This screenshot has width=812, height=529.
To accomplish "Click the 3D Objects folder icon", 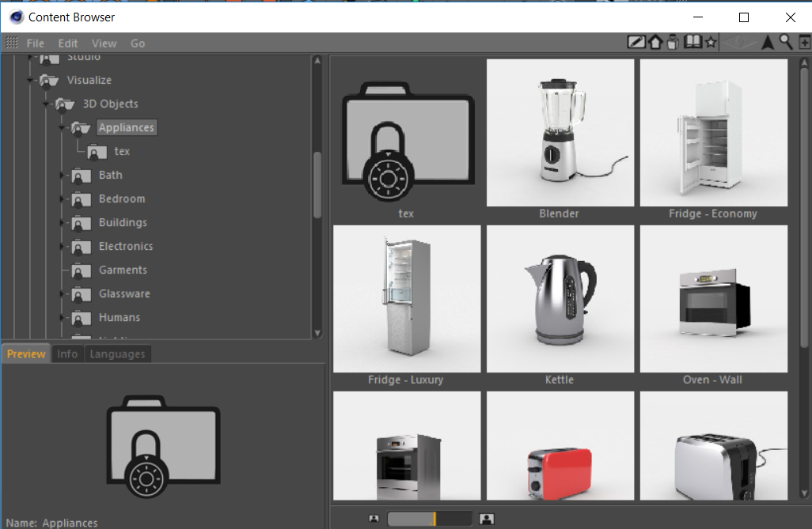I will click(65, 104).
